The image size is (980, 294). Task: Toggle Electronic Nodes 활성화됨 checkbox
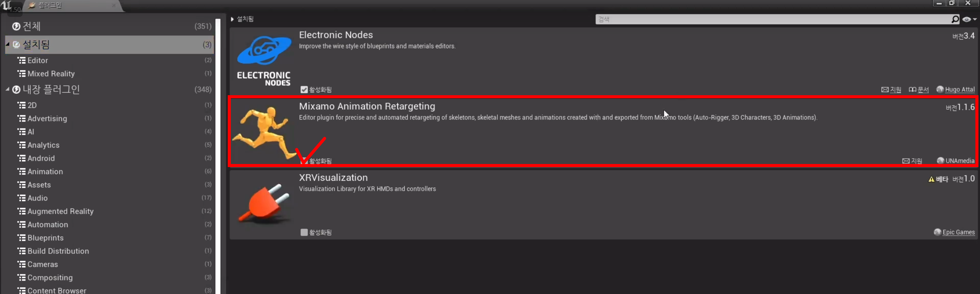click(x=304, y=89)
